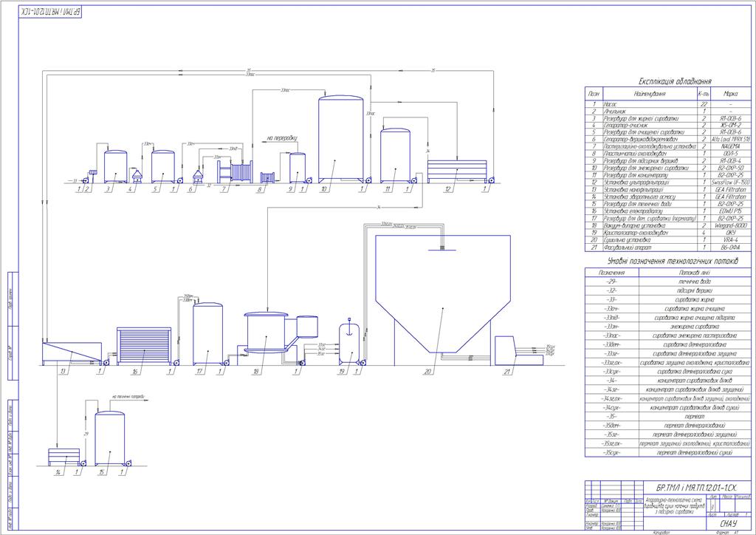
Task: Click the 'СНАУ' title block text
Action: [728, 524]
